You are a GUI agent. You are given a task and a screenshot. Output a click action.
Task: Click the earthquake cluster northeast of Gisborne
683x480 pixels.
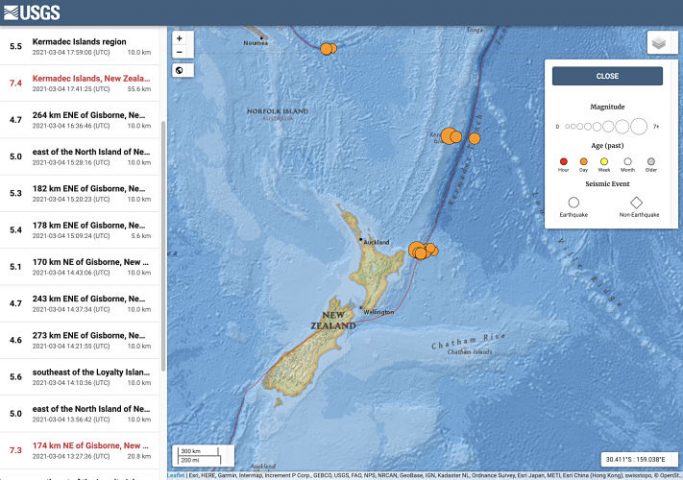point(422,250)
